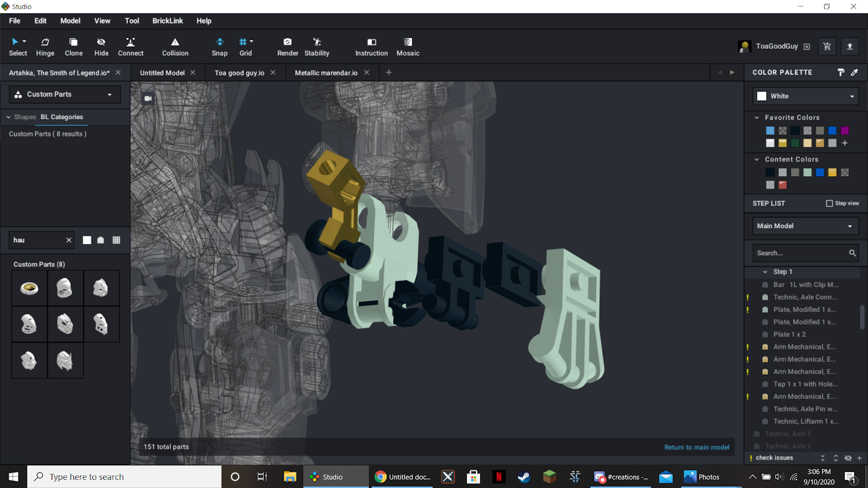Add a new favorite color with plus
This screenshot has height=488, width=868.
coord(845,143)
